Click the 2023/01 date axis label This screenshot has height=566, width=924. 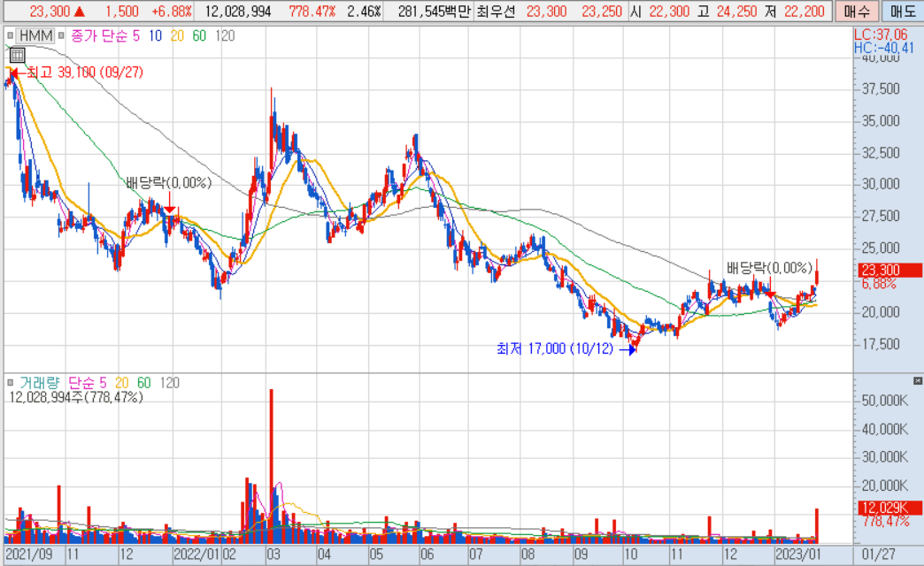pyautogui.click(x=798, y=555)
